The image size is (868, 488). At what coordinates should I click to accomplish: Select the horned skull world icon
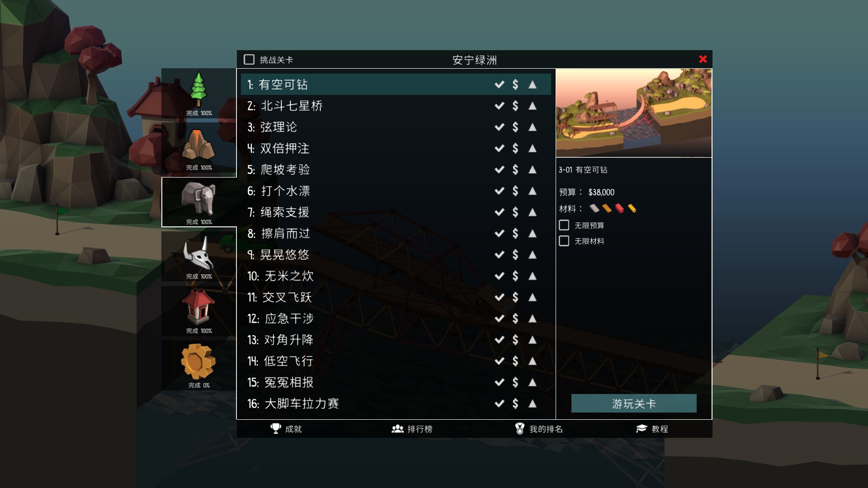199,256
